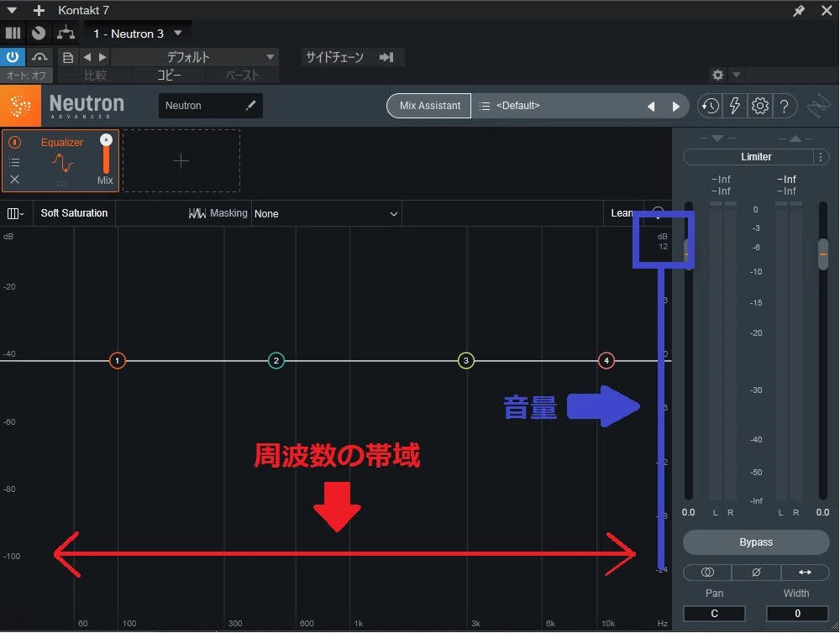Open the デフォルト preset dropdown
Screen dimensions: 840x633
pyautogui.click(x=195, y=57)
